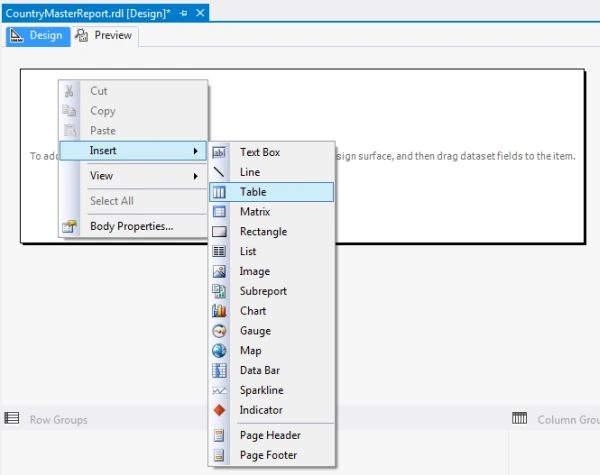
Task: Choose Select All in context menu
Action: point(133,201)
